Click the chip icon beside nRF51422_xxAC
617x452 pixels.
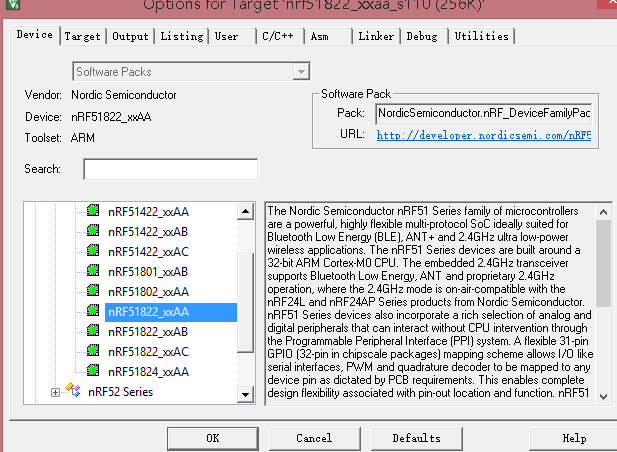coord(93,250)
